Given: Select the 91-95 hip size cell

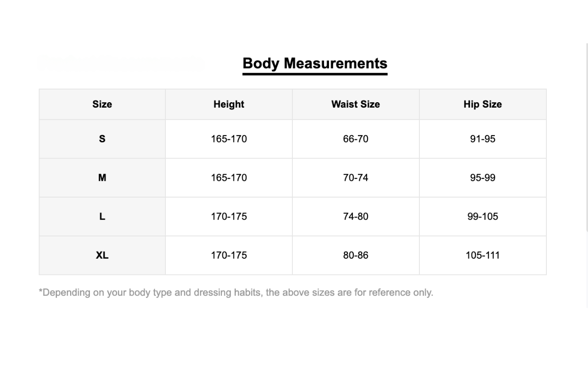Looking at the screenshot, I should tap(482, 139).
